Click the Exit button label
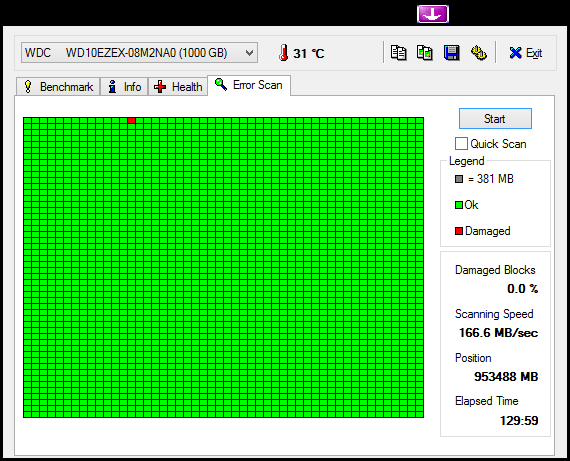The width and height of the screenshot is (570, 461). tap(534, 53)
